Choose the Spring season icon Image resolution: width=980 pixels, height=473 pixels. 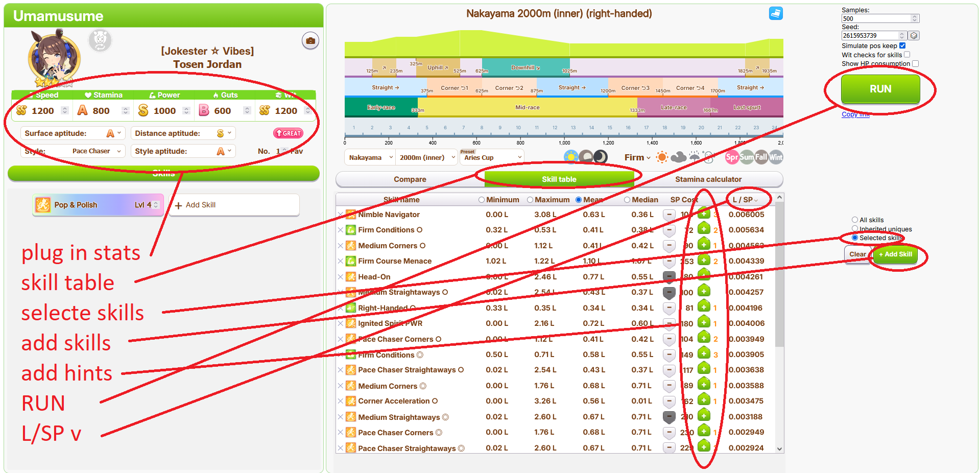point(732,157)
